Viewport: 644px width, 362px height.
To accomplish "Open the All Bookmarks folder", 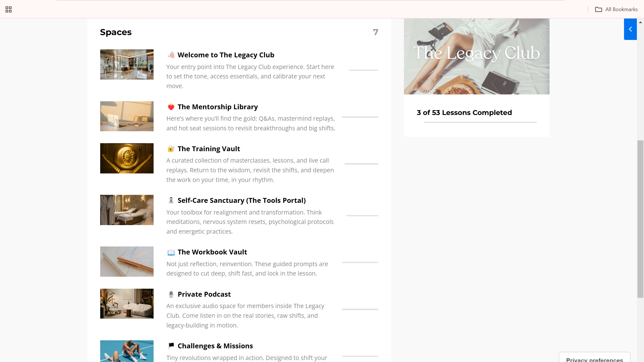I will click(x=616, y=9).
